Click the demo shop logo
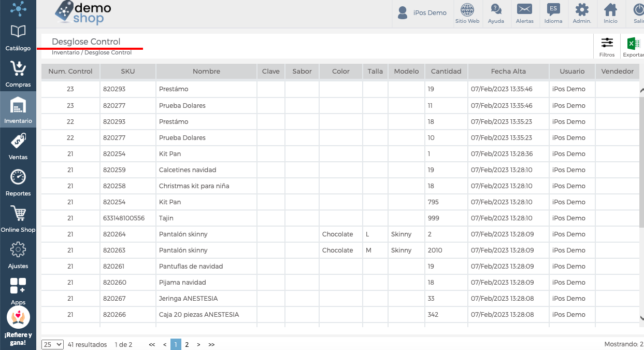644x350 pixels. [x=83, y=13]
